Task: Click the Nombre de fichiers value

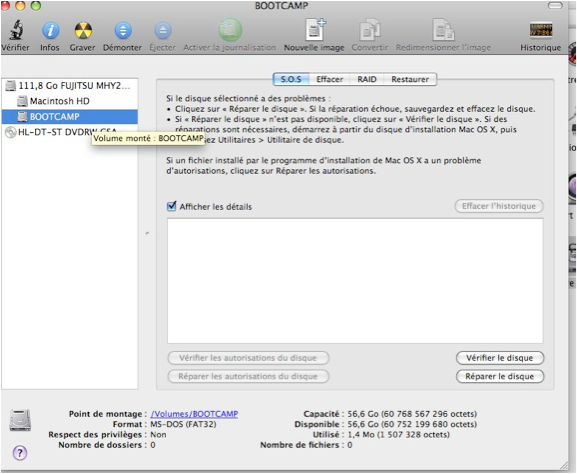Action: (350, 445)
